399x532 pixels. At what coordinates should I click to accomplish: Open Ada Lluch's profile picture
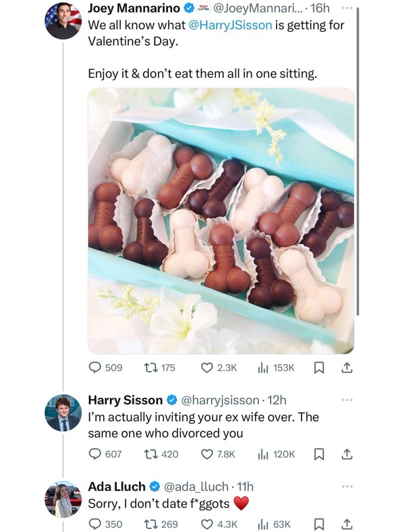(63, 499)
